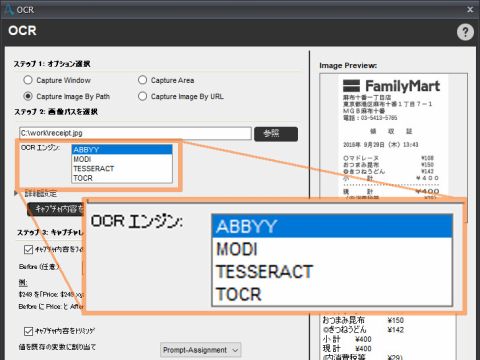This screenshot has width=480, height=360.
Task: Select the Capture Window radio button
Action: click(x=28, y=80)
